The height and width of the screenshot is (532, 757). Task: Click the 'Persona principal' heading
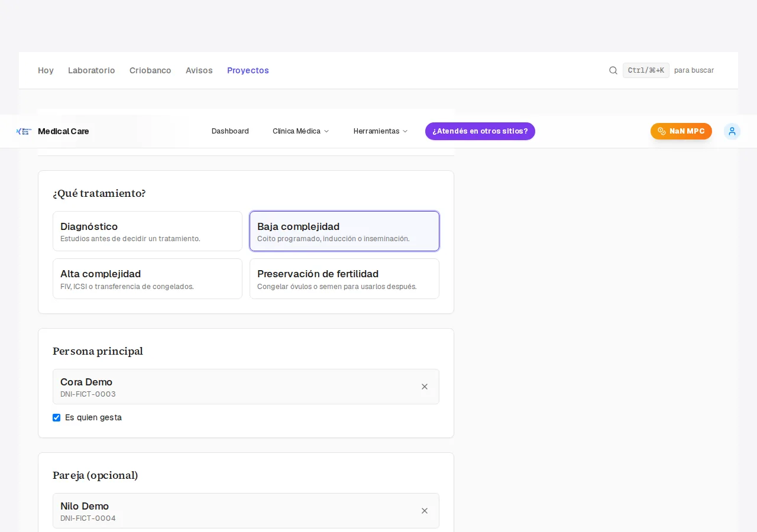pos(98,351)
